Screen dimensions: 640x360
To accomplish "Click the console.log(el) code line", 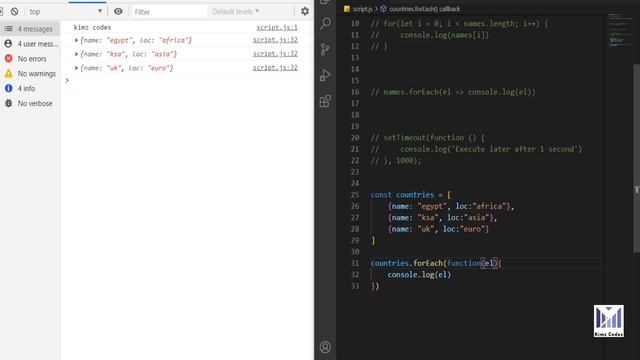I will click(x=419, y=275).
